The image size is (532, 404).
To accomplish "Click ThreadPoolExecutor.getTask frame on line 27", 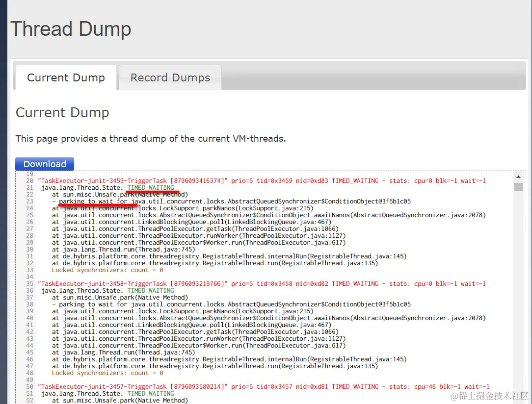I will [x=195, y=229].
